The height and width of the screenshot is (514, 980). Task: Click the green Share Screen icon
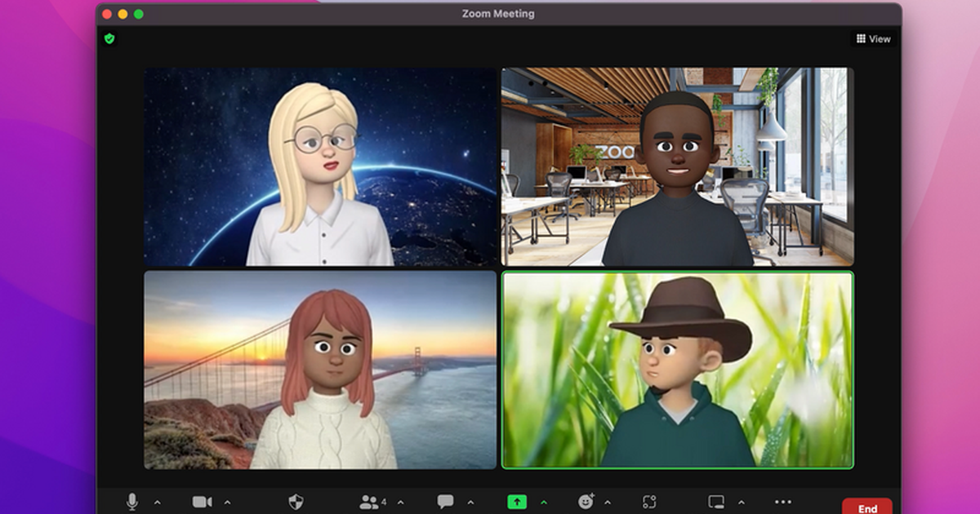point(517,502)
